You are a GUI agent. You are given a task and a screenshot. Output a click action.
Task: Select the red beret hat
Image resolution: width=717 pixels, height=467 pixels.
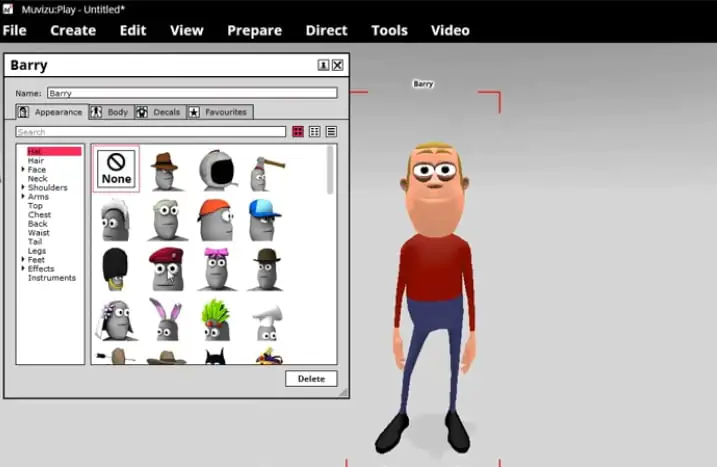(166, 268)
